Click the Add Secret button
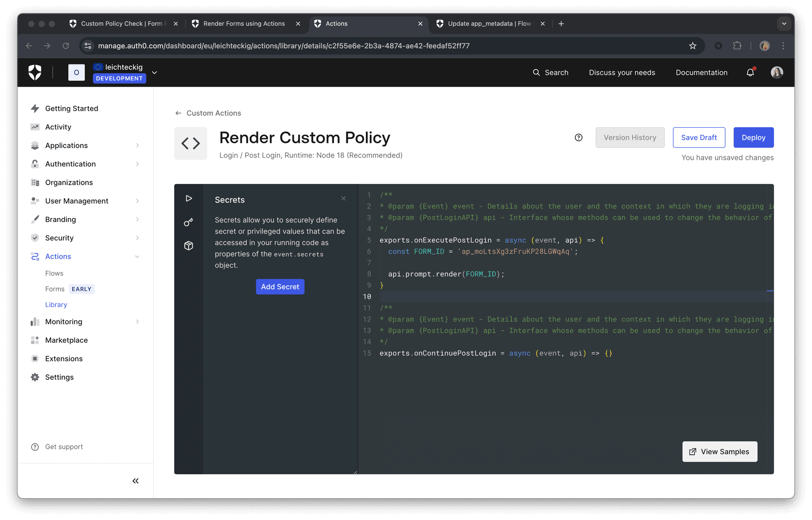This screenshot has height=520, width=812. 280,287
